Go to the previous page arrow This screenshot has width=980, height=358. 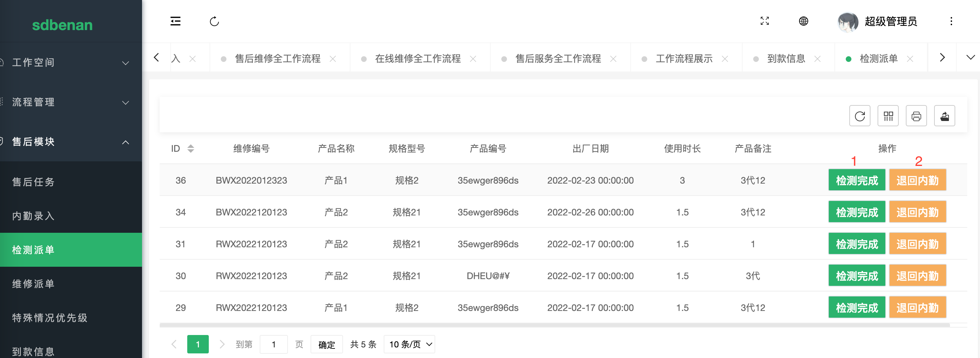point(174,344)
